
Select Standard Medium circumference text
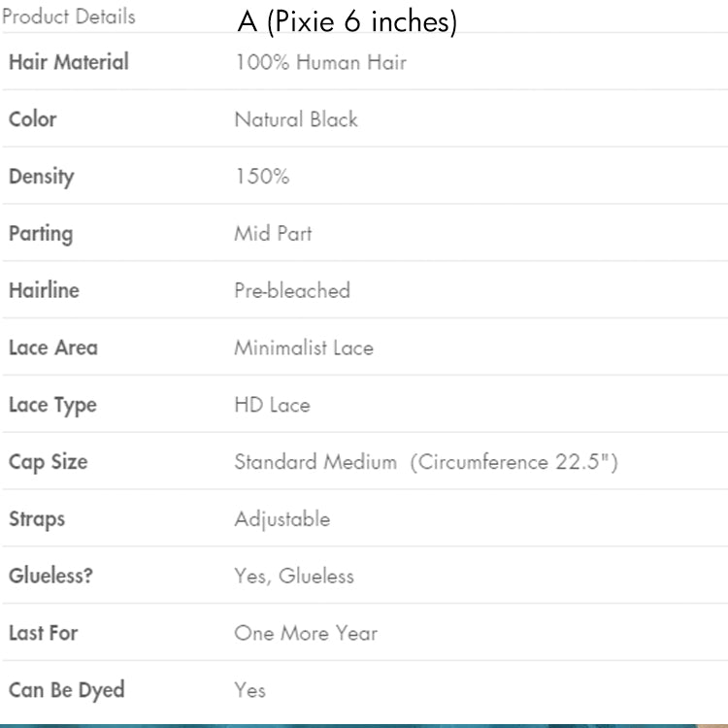click(426, 462)
